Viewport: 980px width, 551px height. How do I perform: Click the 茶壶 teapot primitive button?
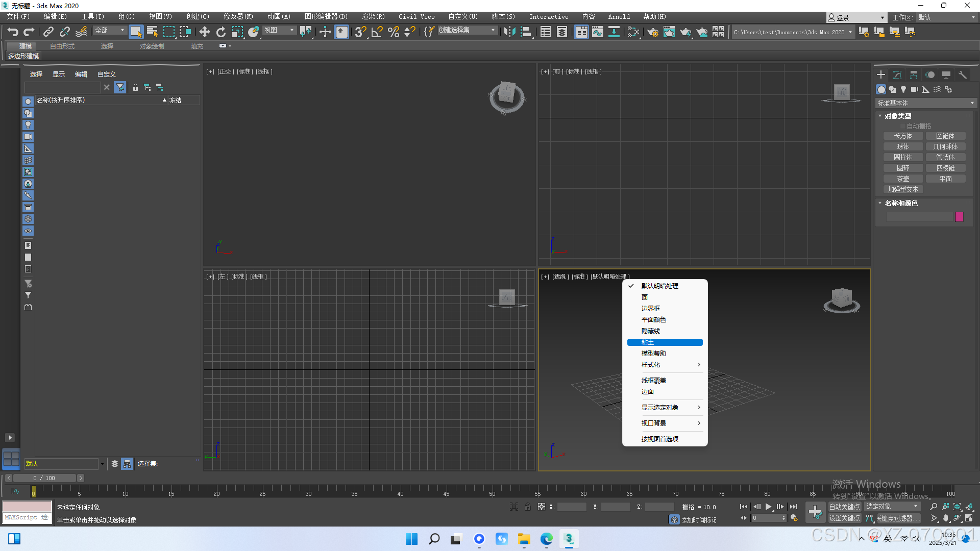(903, 179)
